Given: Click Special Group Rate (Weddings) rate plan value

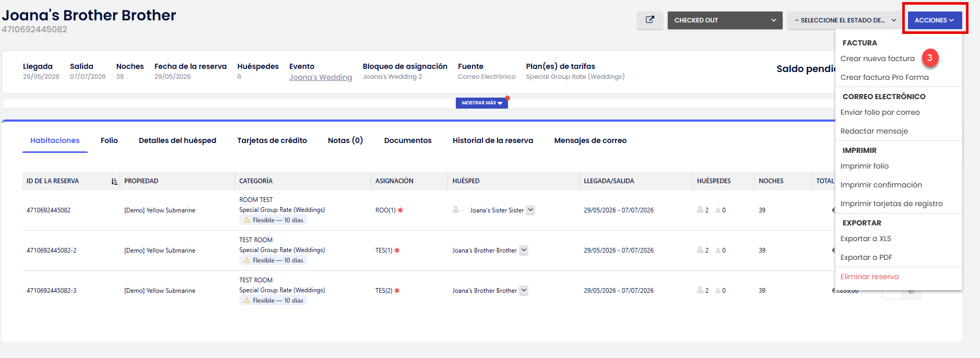Looking at the screenshot, I should pos(575,77).
